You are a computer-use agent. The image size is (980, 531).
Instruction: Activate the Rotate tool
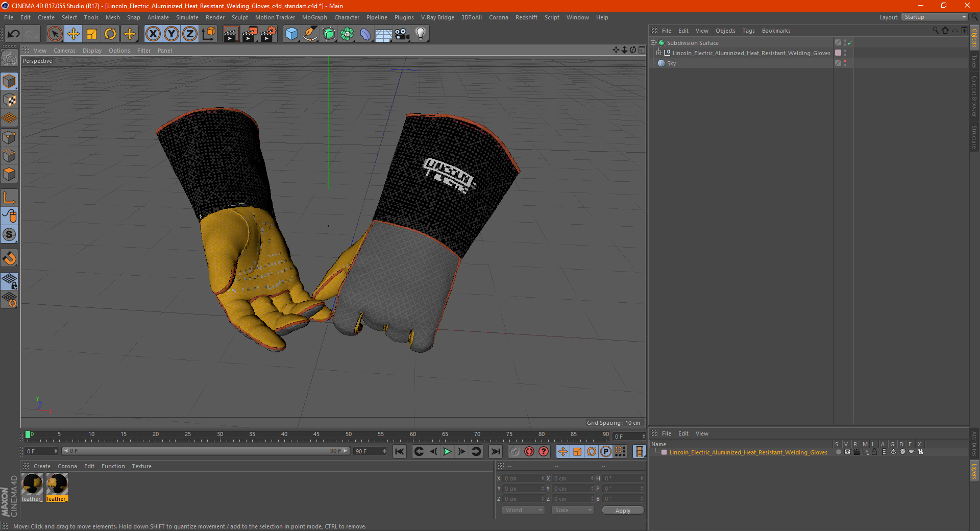click(x=110, y=34)
